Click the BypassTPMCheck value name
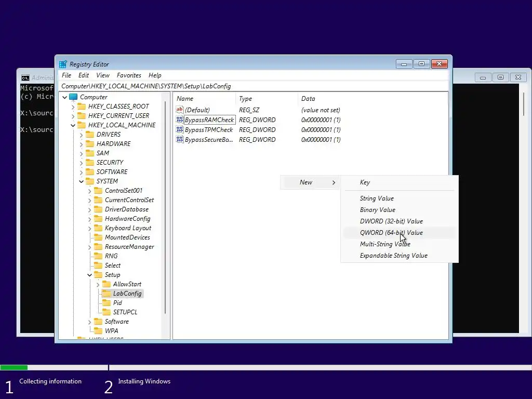 209,129
